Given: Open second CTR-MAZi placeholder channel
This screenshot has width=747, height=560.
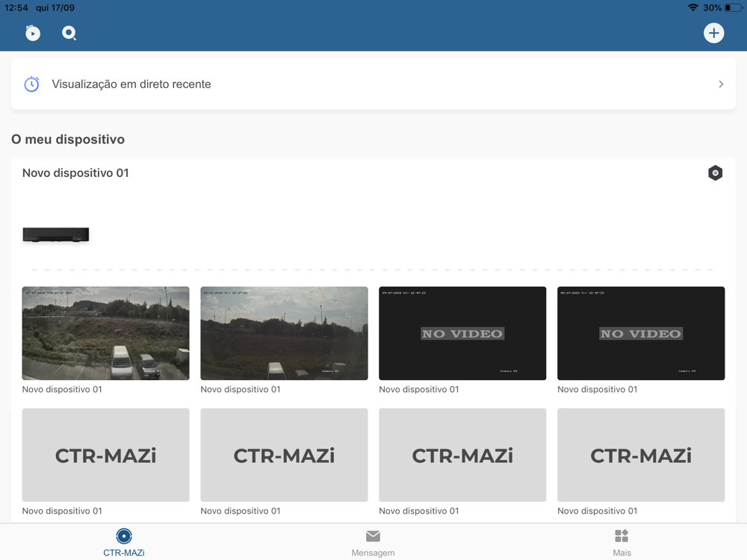Looking at the screenshot, I should tap(284, 455).
